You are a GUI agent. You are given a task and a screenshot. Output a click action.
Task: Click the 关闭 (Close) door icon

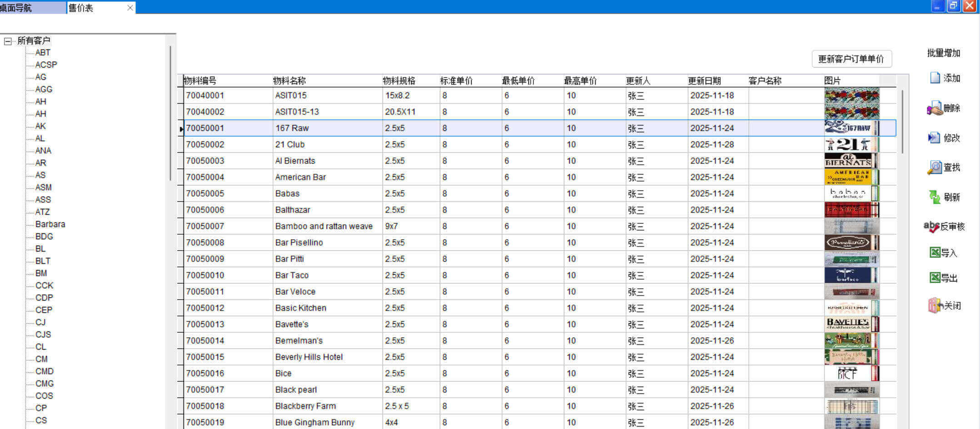[935, 306]
